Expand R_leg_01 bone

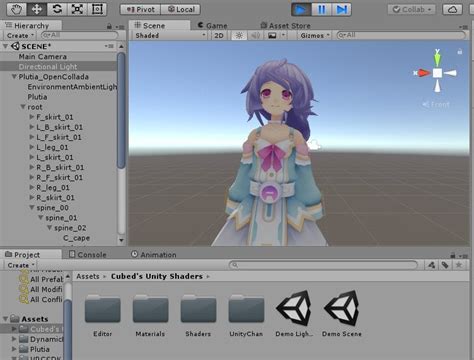(32, 187)
